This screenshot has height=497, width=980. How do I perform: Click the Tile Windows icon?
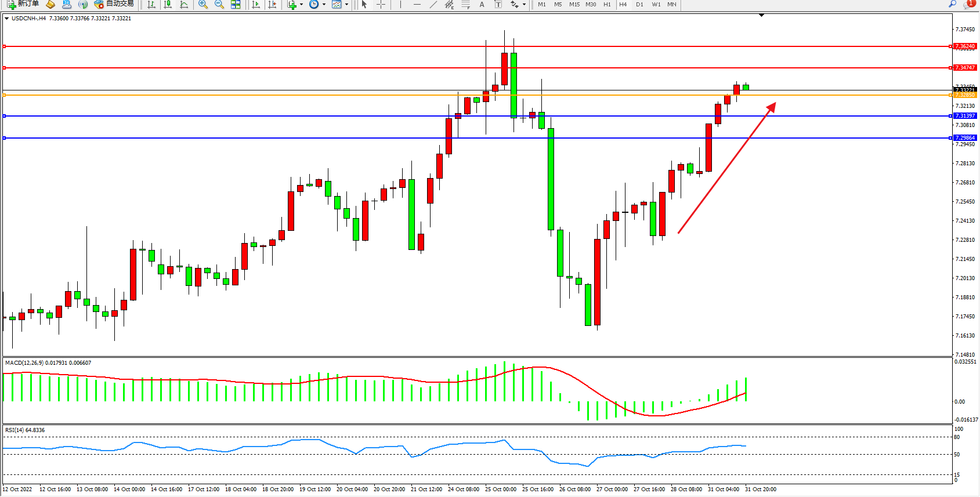pos(236,4)
